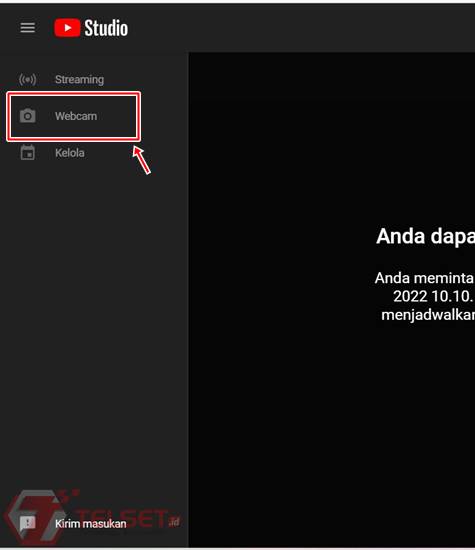Viewport: 475px width, 550px height.
Task: Select the Streaming broadcast icon
Action: pyautogui.click(x=27, y=80)
